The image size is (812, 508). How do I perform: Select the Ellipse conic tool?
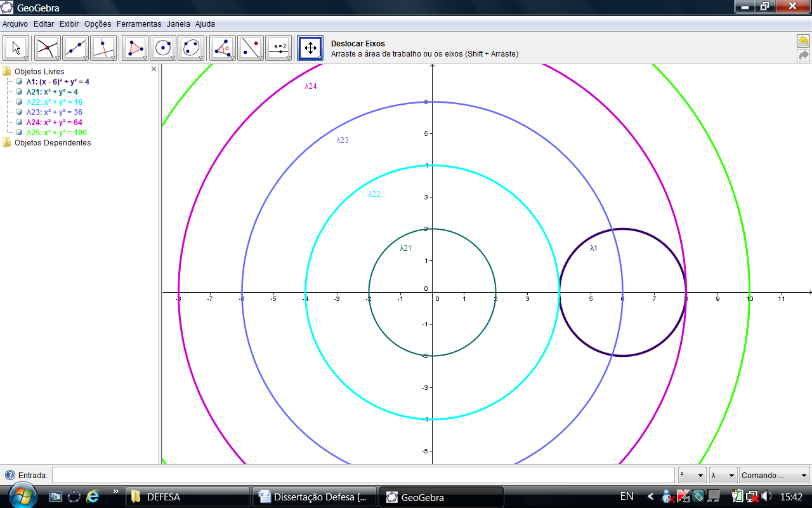(x=191, y=48)
